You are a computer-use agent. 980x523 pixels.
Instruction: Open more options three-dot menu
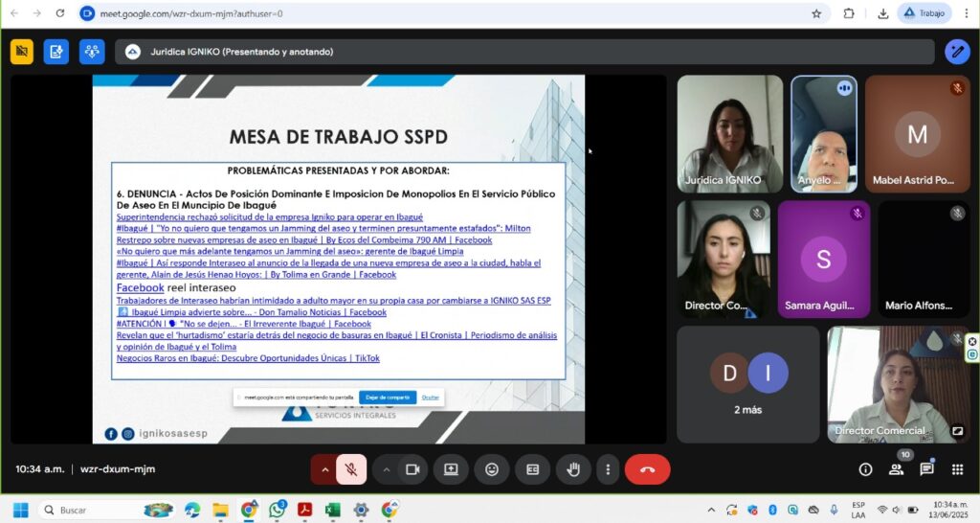point(608,469)
